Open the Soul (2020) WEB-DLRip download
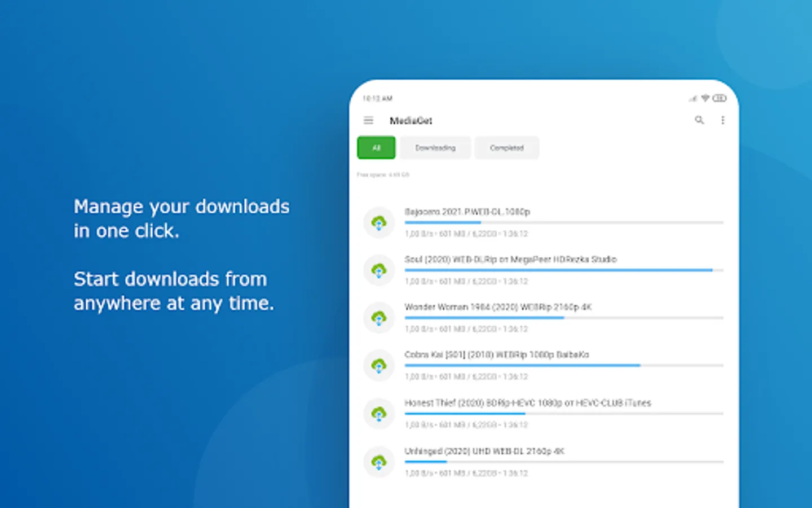The image size is (812, 508). (x=511, y=259)
